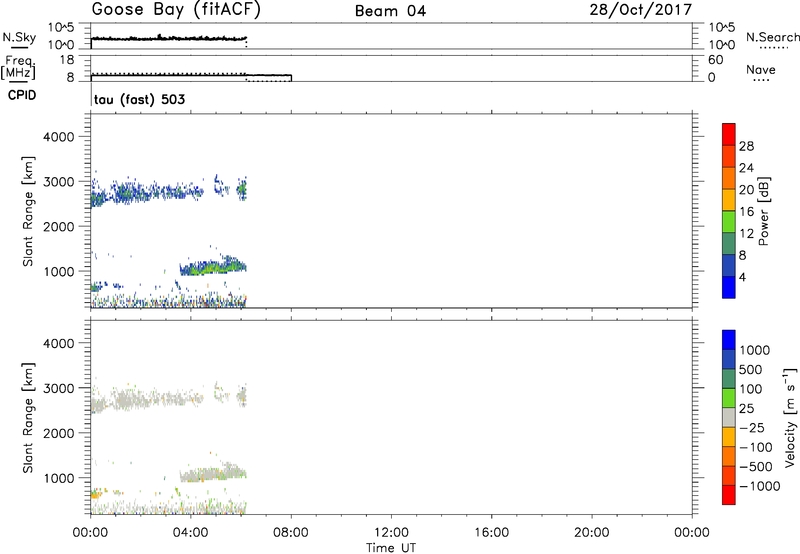The width and height of the screenshot is (800, 554).
Task: Click the velocity colorbar '-100' tick label
Action: pos(756,447)
